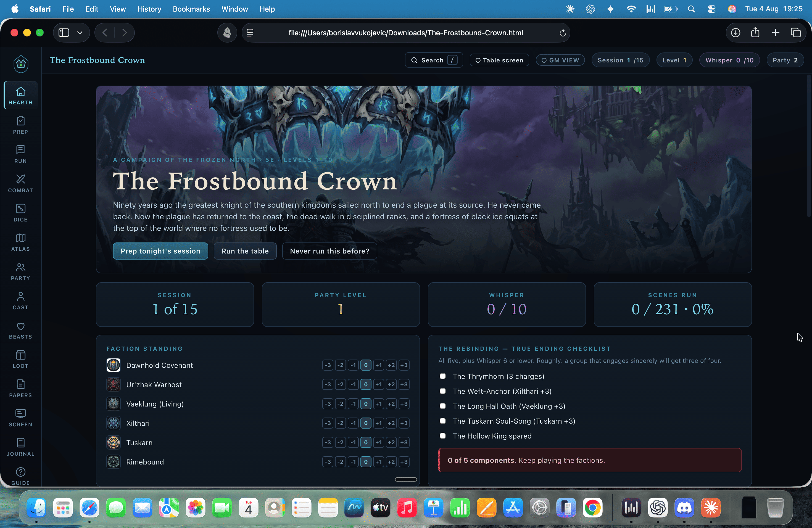Open the Guide help section

click(20, 476)
